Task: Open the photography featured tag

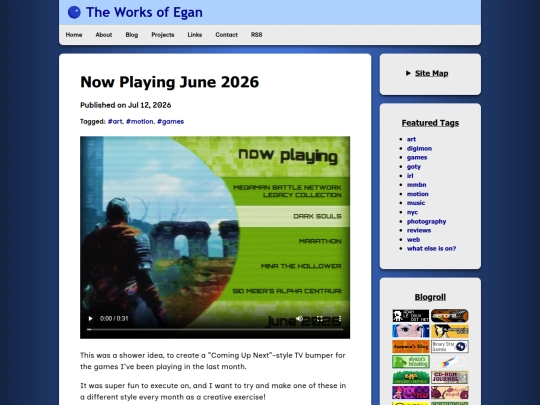Action: [426, 221]
